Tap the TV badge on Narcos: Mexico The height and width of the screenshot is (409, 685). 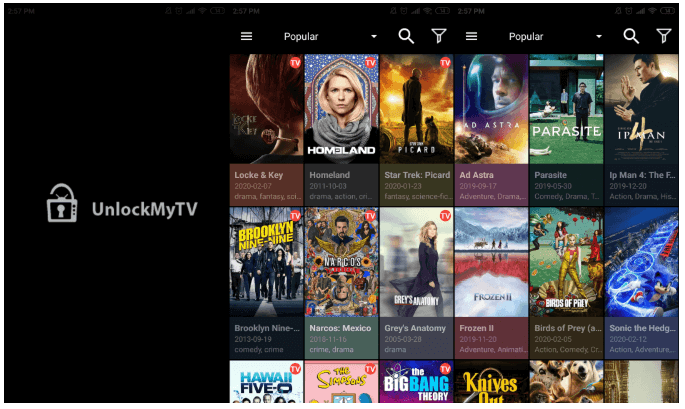(370, 215)
